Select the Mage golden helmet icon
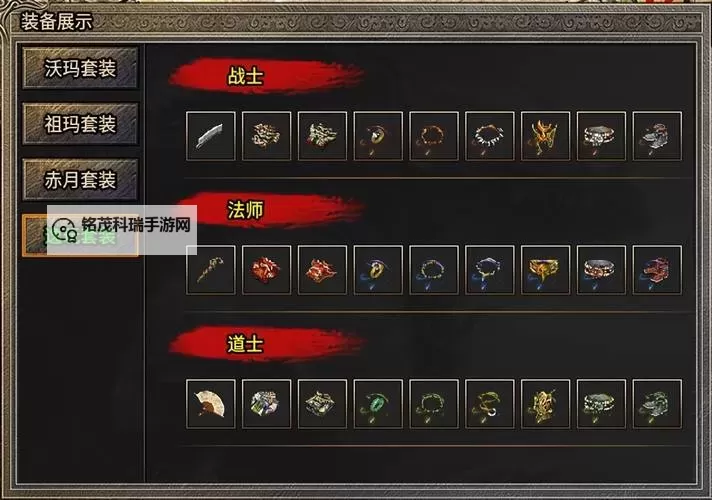 tap(545, 270)
